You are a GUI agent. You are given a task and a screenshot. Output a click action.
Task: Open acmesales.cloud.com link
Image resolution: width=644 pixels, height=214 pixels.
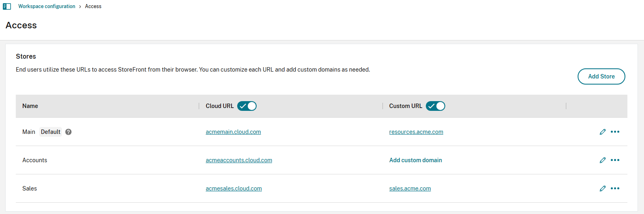pos(234,189)
